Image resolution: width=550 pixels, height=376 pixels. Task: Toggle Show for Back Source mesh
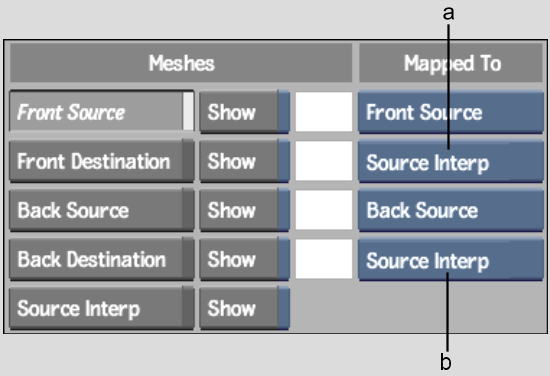pyautogui.click(x=244, y=210)
